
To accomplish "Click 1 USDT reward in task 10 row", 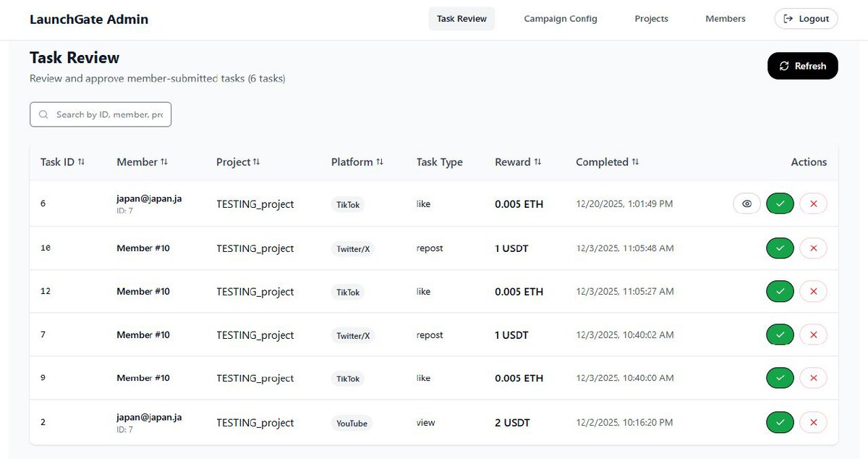I will (511, 248).
